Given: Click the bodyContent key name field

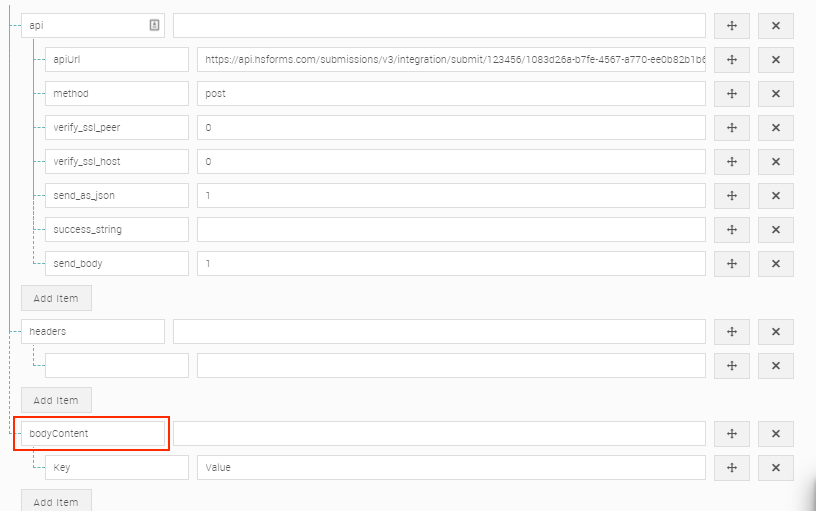Looking at the screenshot, I should [92, 434].
